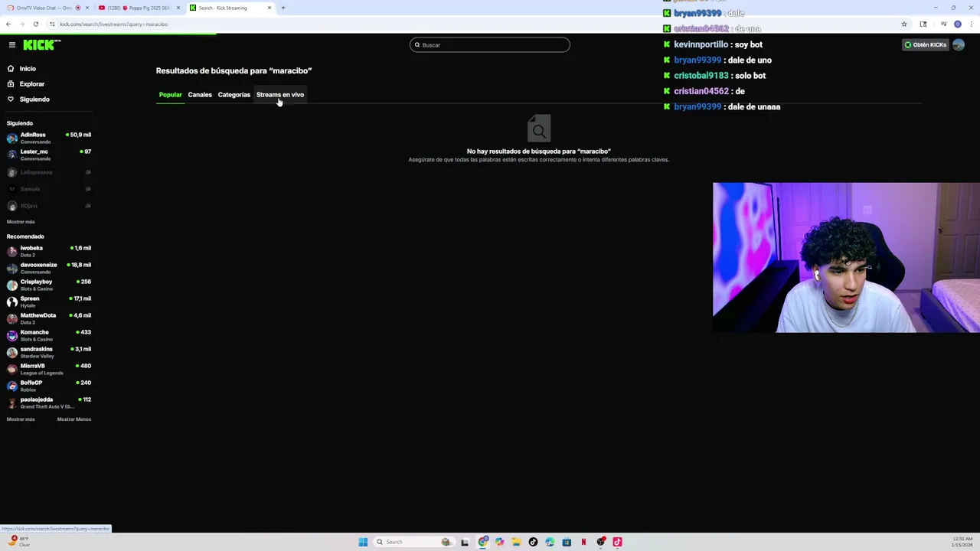The image size is (980, 551).
Task: Open Chrome profile avatar
Action: [x=958, y=24]
